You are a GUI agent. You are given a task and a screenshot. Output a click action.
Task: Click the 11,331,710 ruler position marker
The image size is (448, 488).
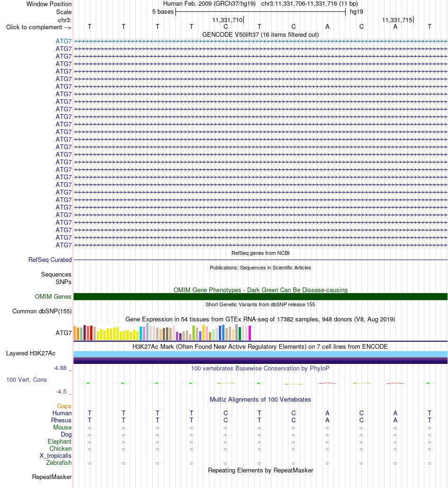[228, 20]
